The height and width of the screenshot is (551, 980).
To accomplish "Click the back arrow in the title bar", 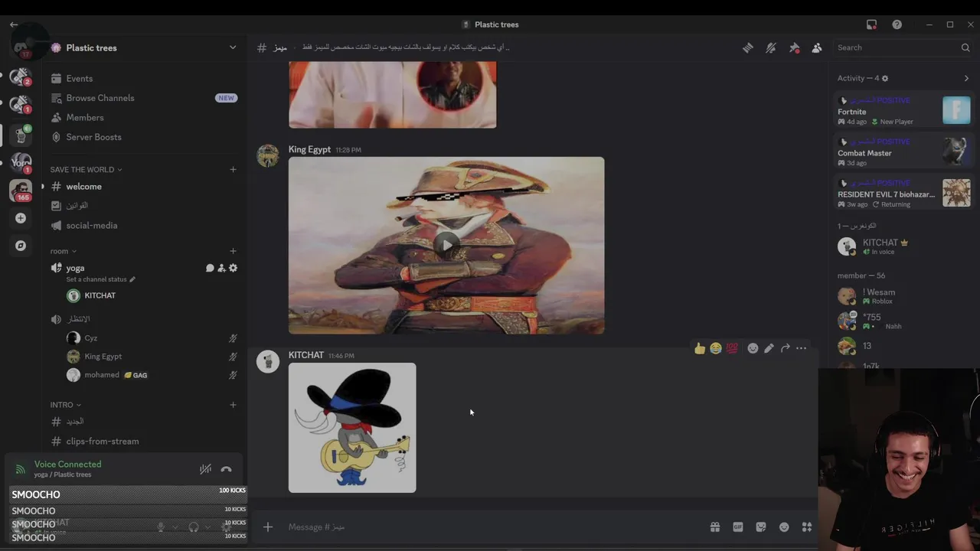I will tap(14, 24).
